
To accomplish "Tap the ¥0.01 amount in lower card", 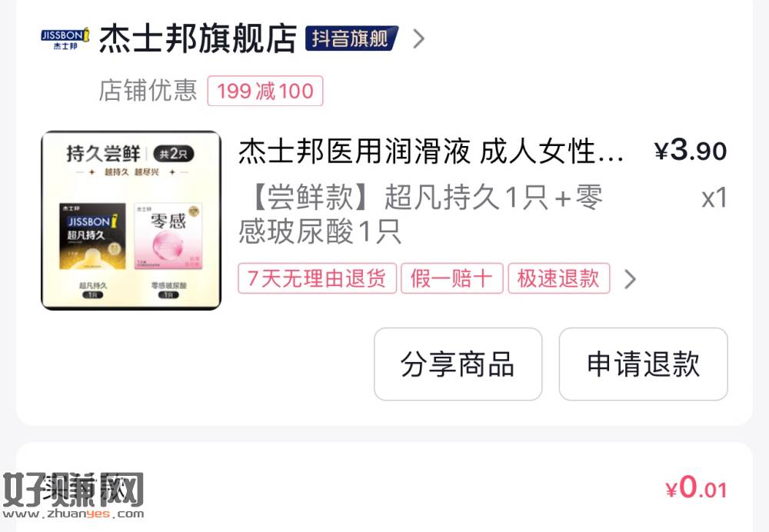I will click(696, 488).
